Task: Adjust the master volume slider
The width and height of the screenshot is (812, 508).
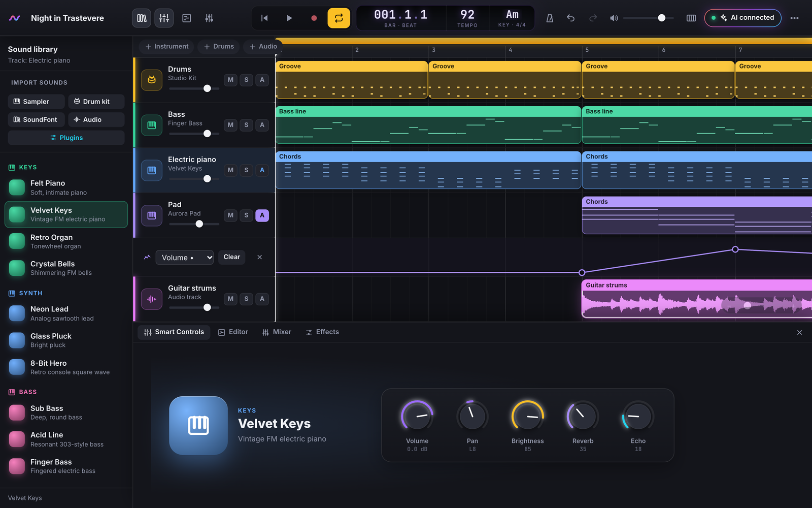Action: point(649,18)
